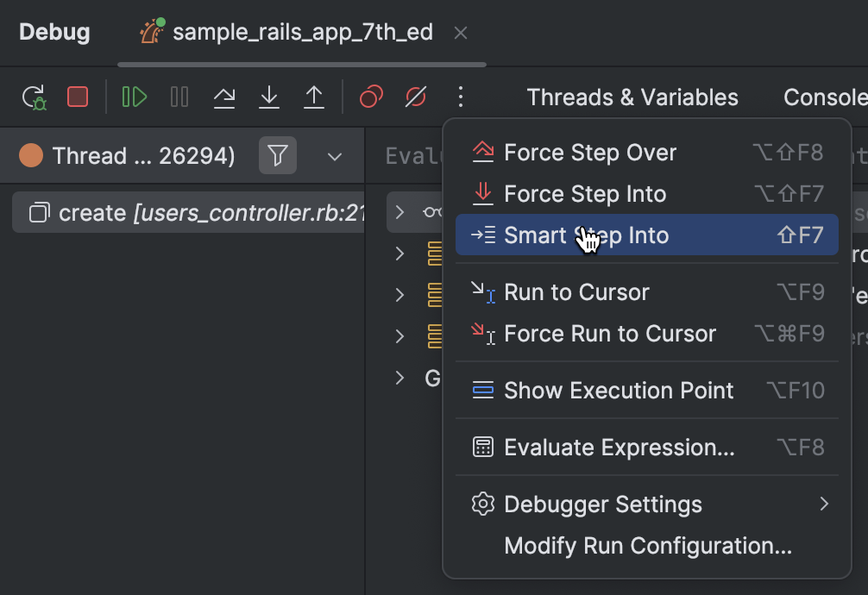The image size is (868, 595).
Task: Close the sample_rails_app_7th_ed tab
Action: pos(461,34)
